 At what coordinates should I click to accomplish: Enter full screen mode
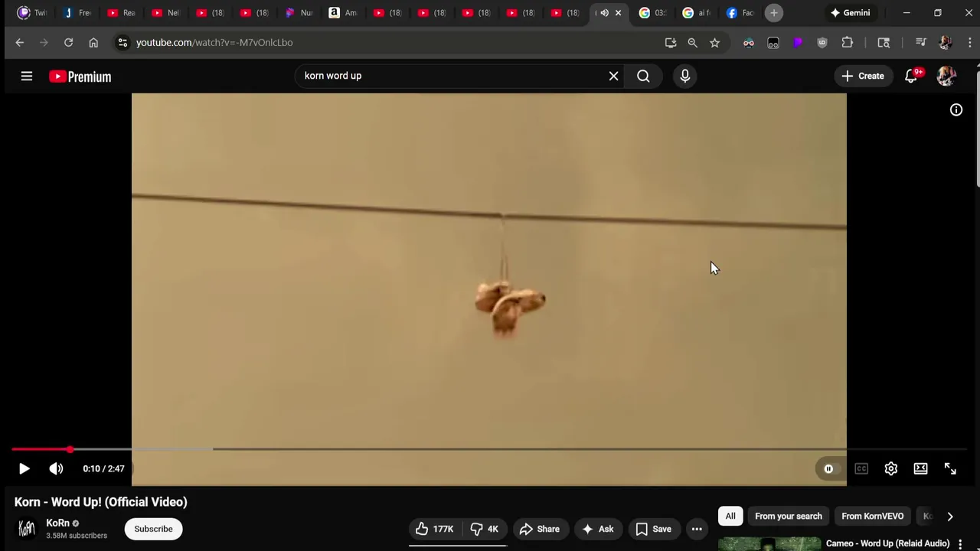(950, 468)
